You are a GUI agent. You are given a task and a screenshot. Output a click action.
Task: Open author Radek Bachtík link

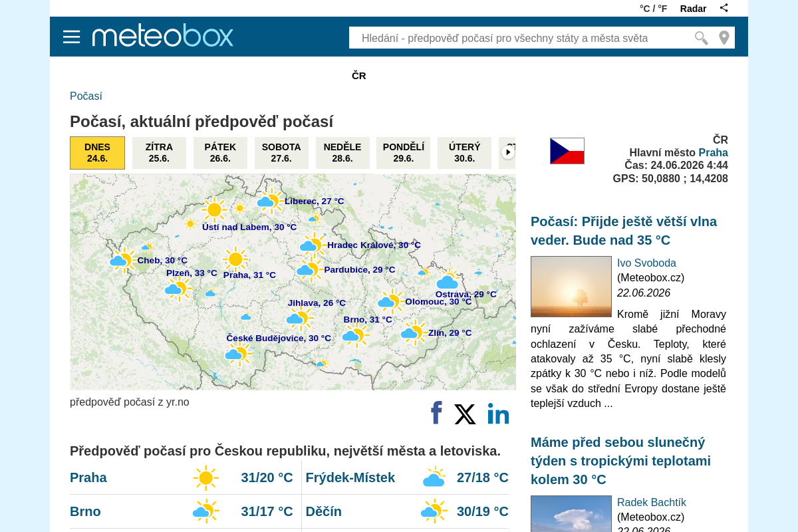[652, 502]
